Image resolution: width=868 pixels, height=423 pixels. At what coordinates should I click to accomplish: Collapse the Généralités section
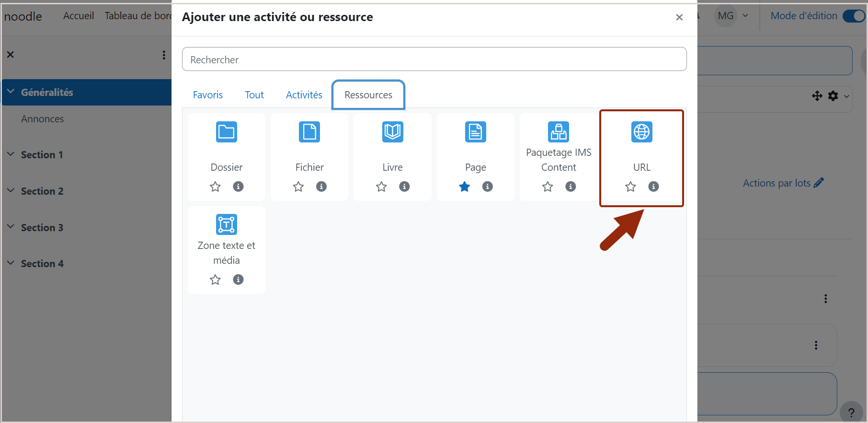coord(11,92)
